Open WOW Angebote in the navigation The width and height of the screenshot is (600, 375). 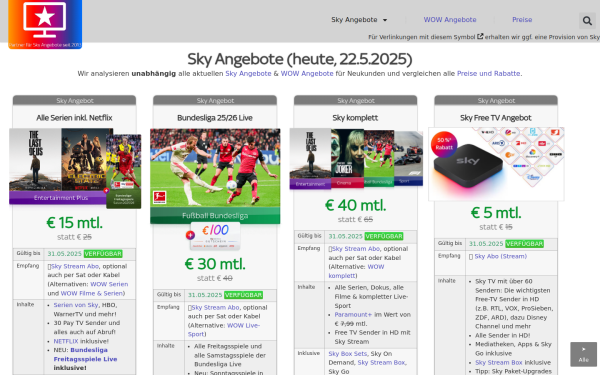click(x=450, y=20)
